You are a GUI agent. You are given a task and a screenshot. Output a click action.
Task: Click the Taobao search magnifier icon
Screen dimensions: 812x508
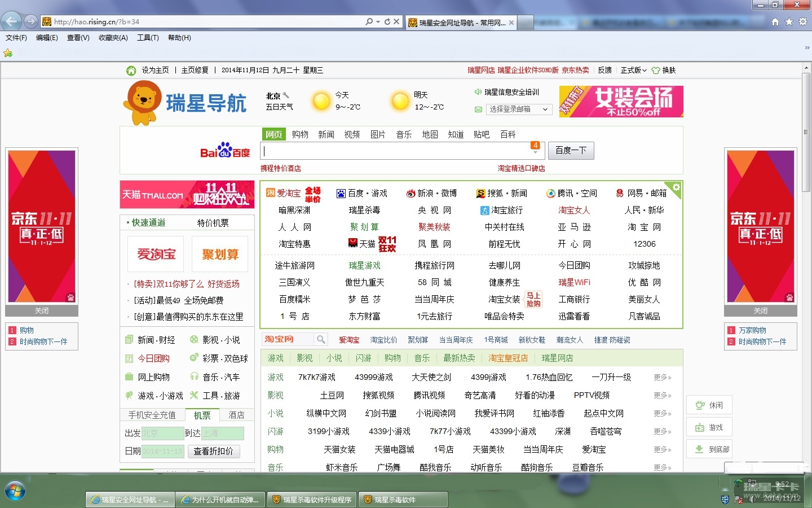click(321, 339)
